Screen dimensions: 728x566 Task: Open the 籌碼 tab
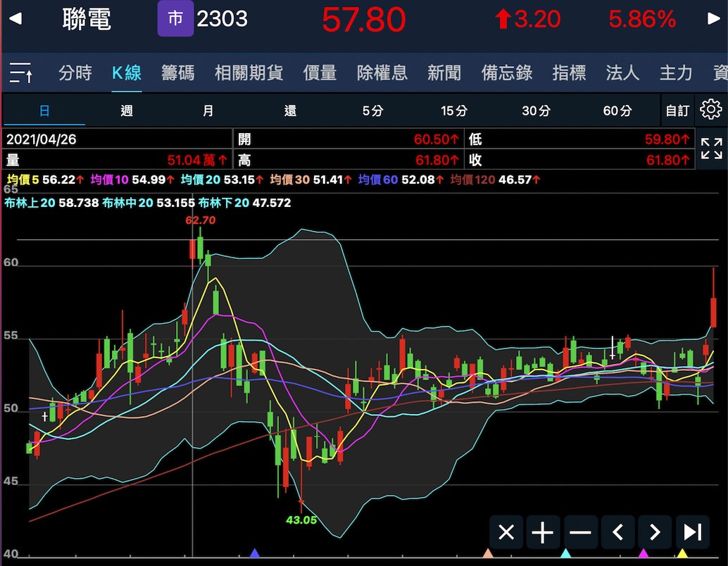(x=177, y=73)
